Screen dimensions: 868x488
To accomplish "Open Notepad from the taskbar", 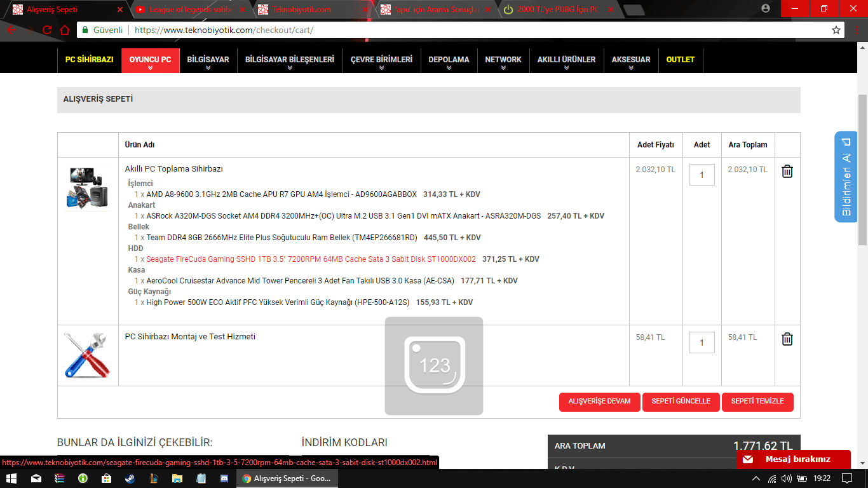I will [201, 478].
